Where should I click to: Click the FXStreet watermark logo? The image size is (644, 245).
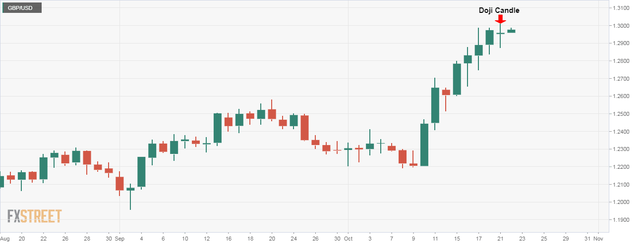pos(34,216)
